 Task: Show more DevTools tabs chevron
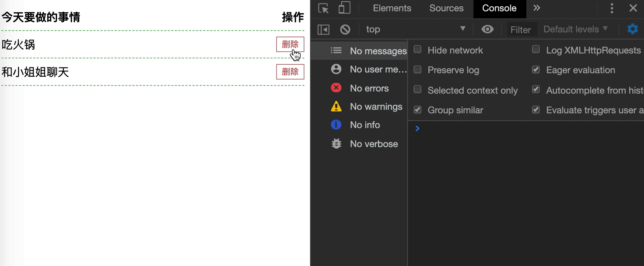click(x=537, y=8)
